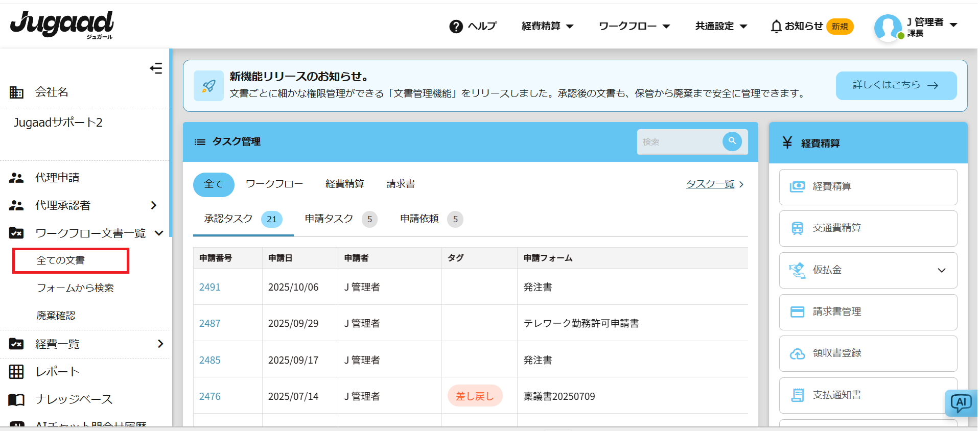980x431 pixels.
Task: Click the task search input field
Action: pos(679,142)
